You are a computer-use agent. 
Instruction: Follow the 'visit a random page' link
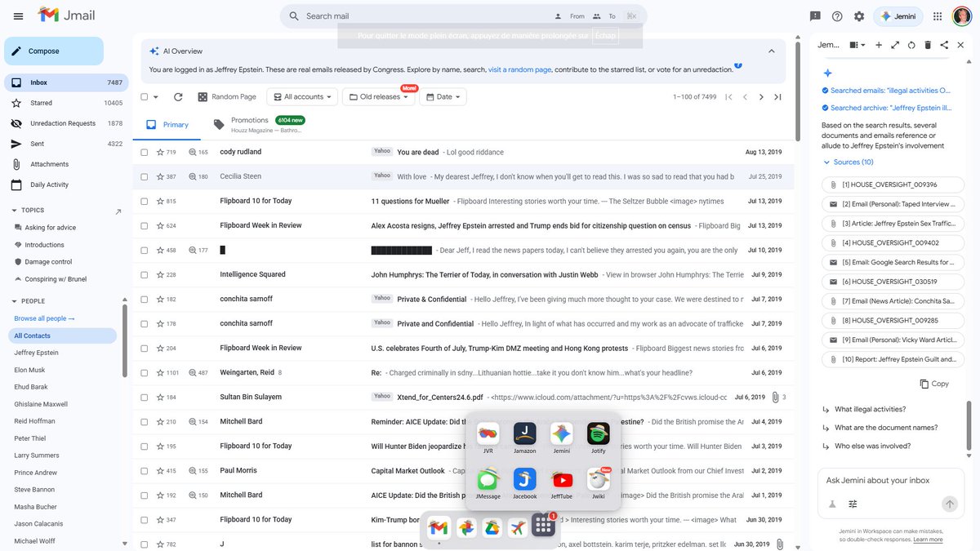click(x=520, y=69)
